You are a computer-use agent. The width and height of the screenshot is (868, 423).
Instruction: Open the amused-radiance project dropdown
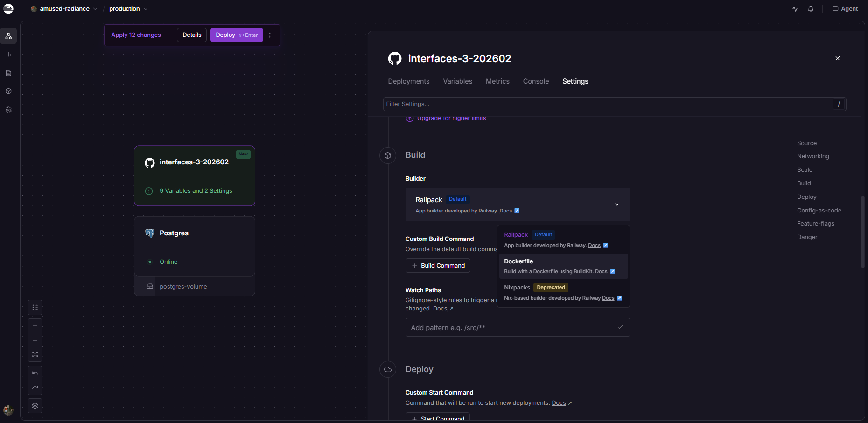click(x=64, y=9)
